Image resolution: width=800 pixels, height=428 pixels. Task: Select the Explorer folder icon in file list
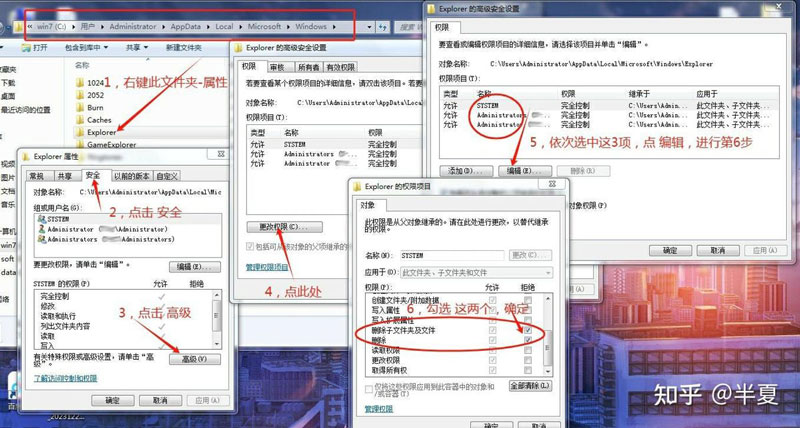tap(80, 132)
